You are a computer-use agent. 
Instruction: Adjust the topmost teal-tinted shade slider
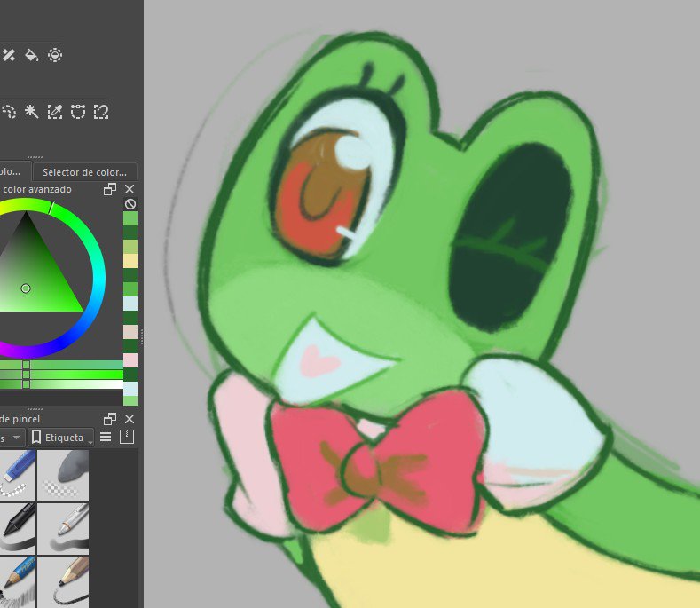(x=61, y=365)
